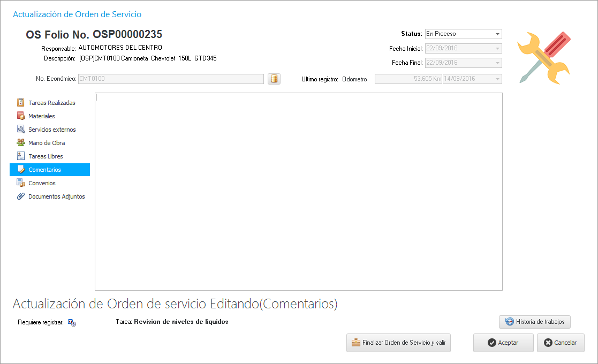Expand the Fecha Final date picker
The width and height of the screenshot is (598, 364).
(x=497, y=63)
